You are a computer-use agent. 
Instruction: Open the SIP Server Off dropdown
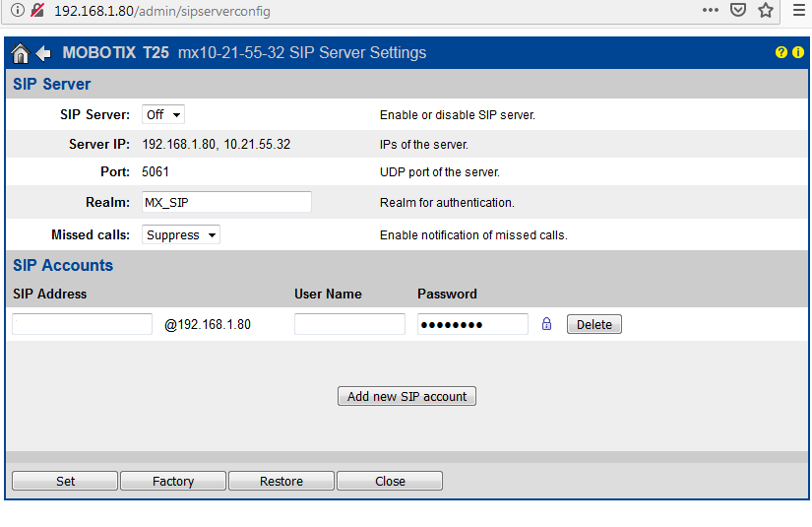[163, 115]
